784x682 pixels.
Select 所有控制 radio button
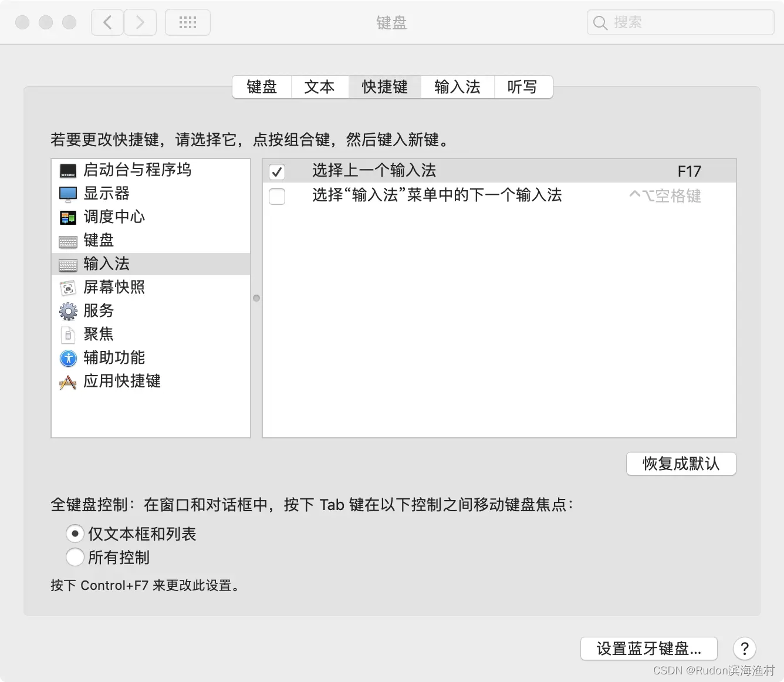tap(75, 557)
